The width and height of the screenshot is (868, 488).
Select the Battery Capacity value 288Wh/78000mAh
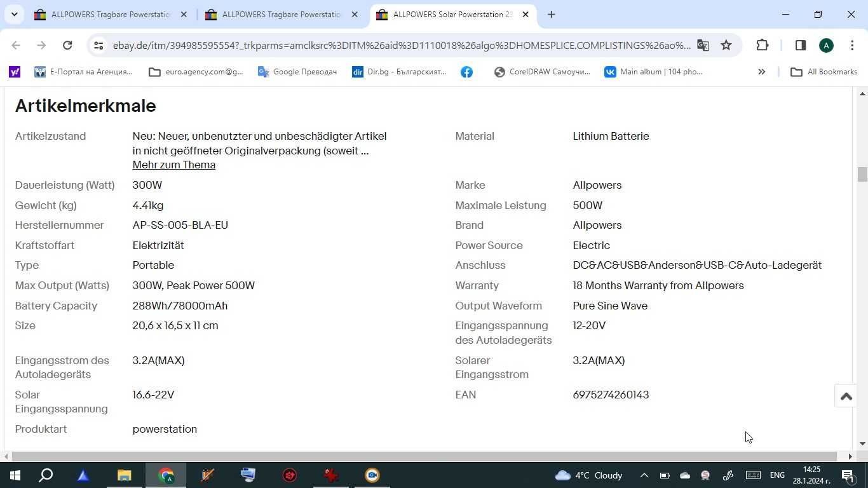(x=180, y=306)
